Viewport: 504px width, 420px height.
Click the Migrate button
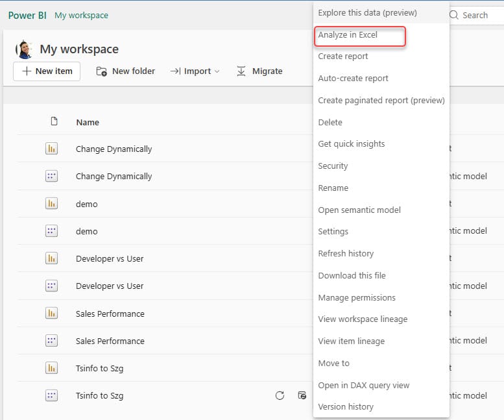(259, 71)
